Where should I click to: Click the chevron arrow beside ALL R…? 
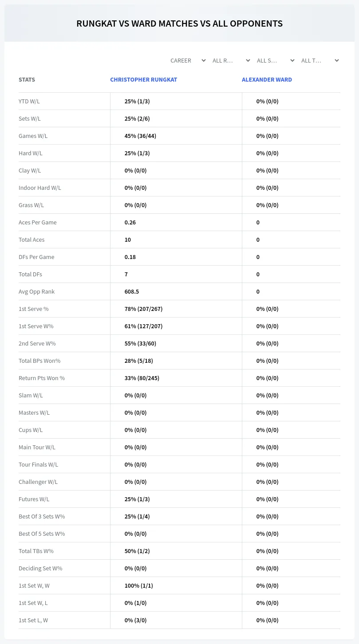(248, 60)
